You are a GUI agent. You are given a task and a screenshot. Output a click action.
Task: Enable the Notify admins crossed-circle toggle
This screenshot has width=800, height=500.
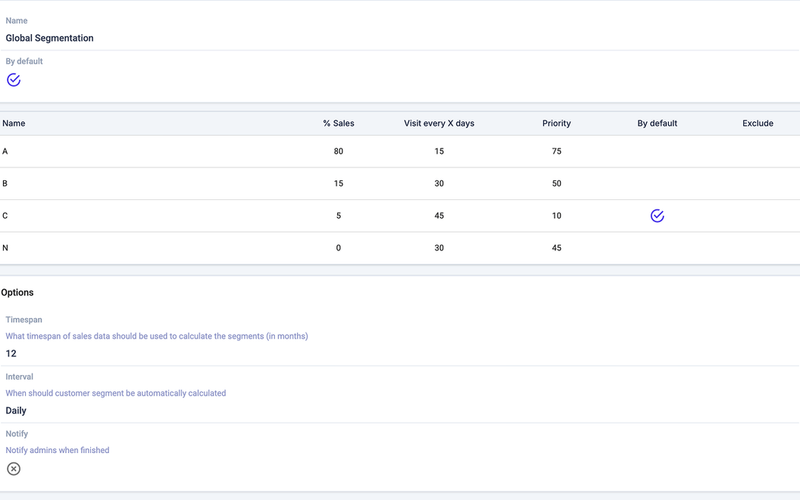[14, 469]
